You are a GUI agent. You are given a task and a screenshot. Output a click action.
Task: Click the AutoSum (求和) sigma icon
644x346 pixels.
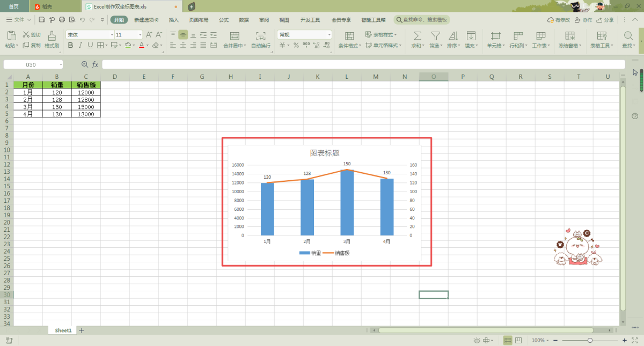[x=417, y=36]
